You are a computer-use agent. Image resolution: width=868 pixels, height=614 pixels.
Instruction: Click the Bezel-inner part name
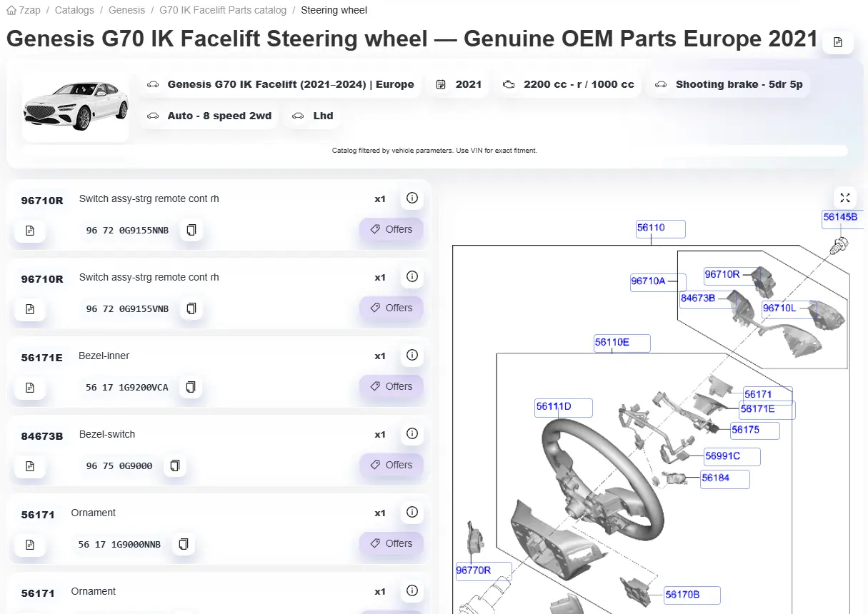click(x=104, y=356)
